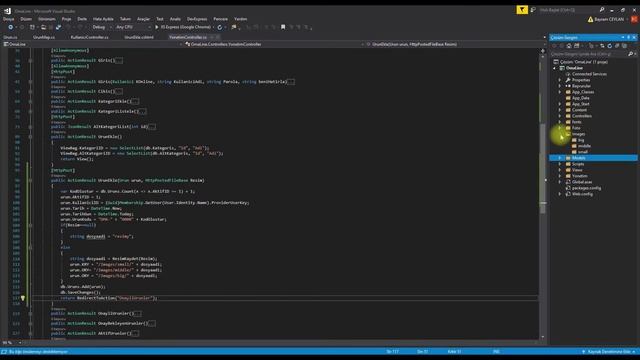Screen dimensions: 640x360
Task: Expand the Scripts folder
Action: pyautogui.click(x=560, y=164)
